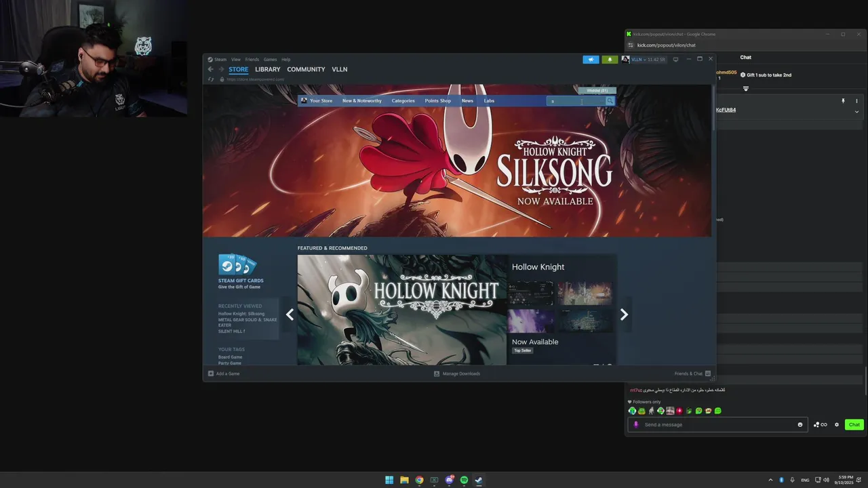Open Labs in store navigation
This screenshot has height=488, width=868.
489,101
